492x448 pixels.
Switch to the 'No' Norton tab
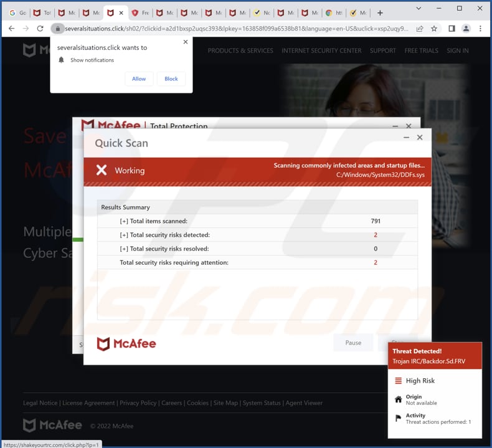coord(262,13)
